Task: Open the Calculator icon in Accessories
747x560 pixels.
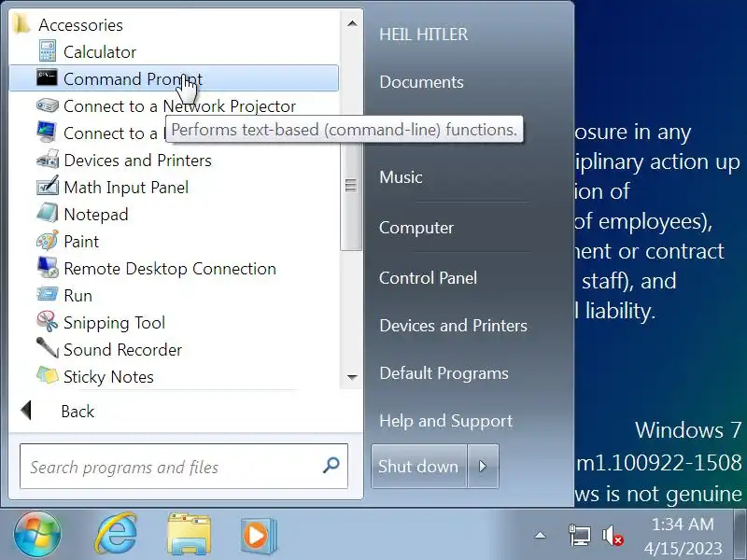Action: coord(48,51)
